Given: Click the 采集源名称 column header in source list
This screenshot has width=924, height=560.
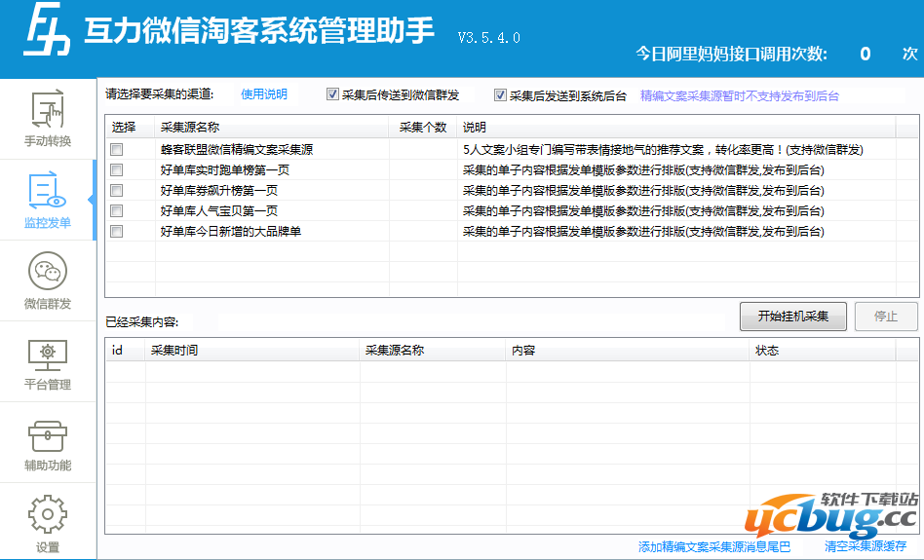Looking at the screenshot, I should 190,128.
